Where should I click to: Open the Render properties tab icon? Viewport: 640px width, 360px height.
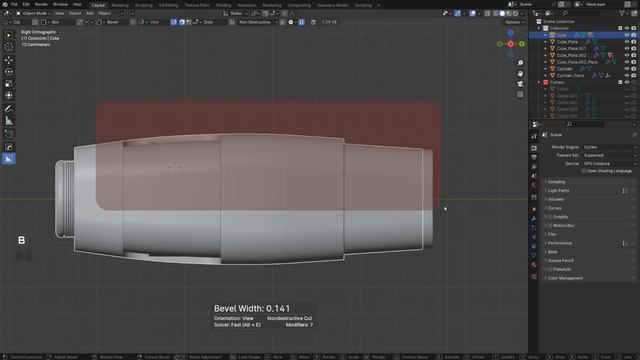tap(534, 148)
